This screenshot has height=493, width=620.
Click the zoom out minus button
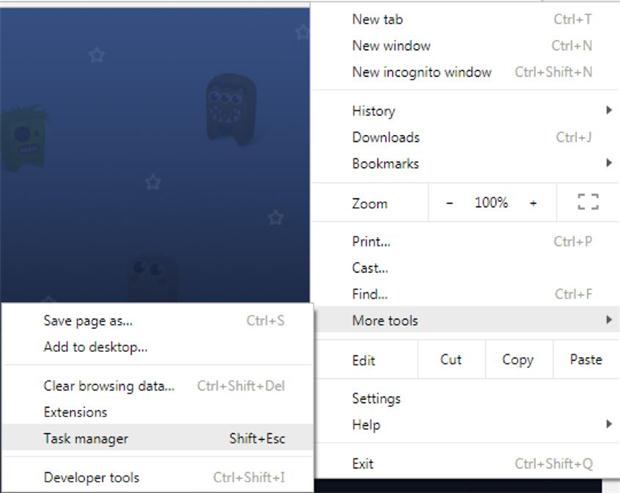pyautogui.click(x=449, y=203)
